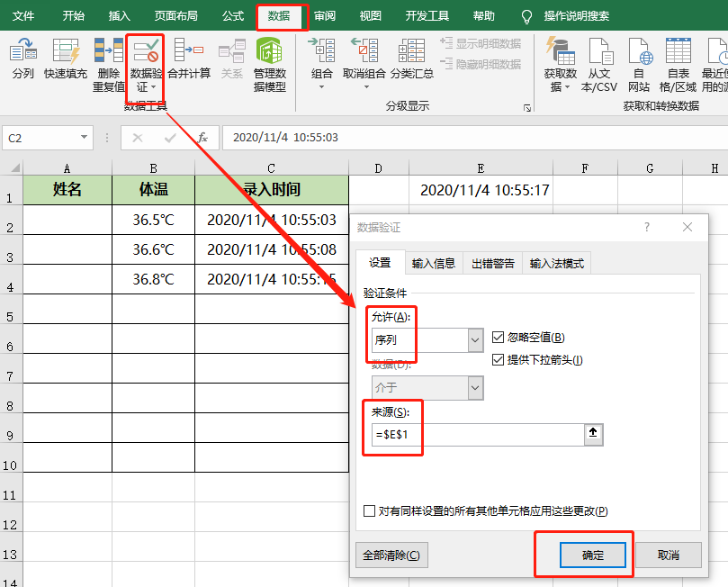This screenshot has width=728, height=587.
Task: Click the collapse-dialog range selector next to 来源
Action: pos(593,434)
